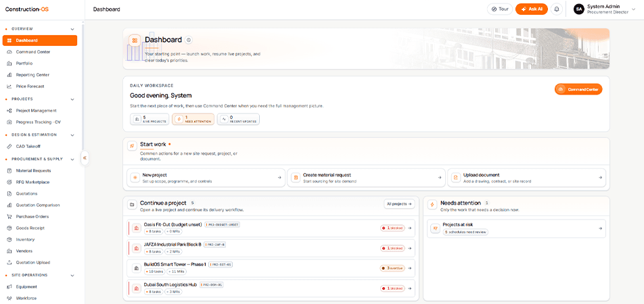Click the Upload document card
The width and height of the screenshot is (644, 304).
click(x=526, y=178)
